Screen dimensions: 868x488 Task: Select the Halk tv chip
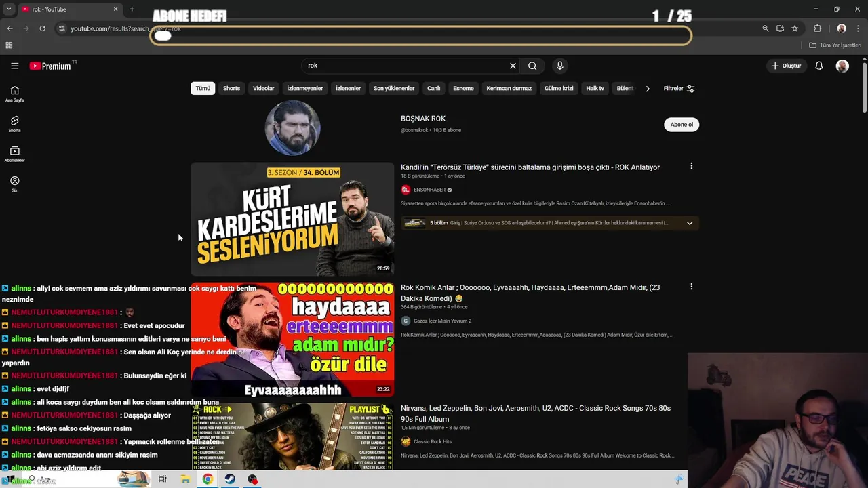[595, 88]
